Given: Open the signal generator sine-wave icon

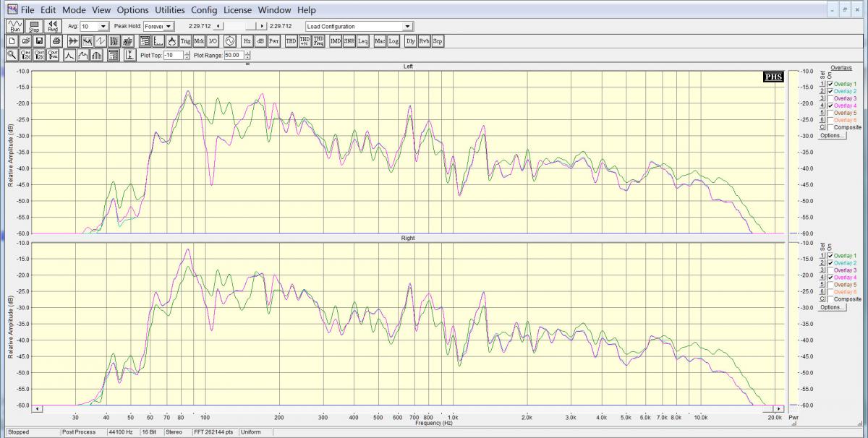Looking at the screenshot, I should pyautogui.click(x=230, y=41).
